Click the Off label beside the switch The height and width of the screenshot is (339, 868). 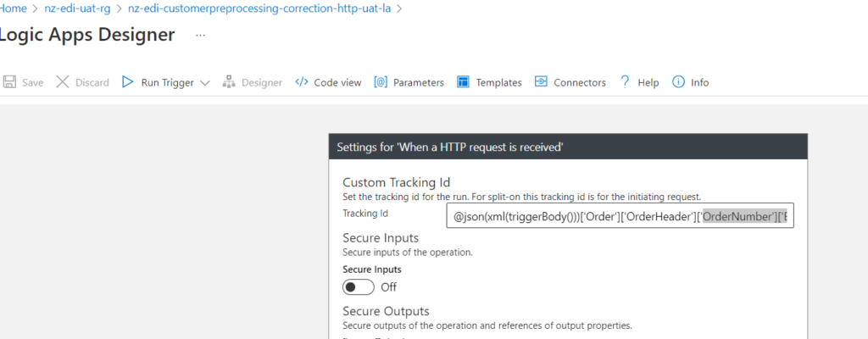pos(388,287)
